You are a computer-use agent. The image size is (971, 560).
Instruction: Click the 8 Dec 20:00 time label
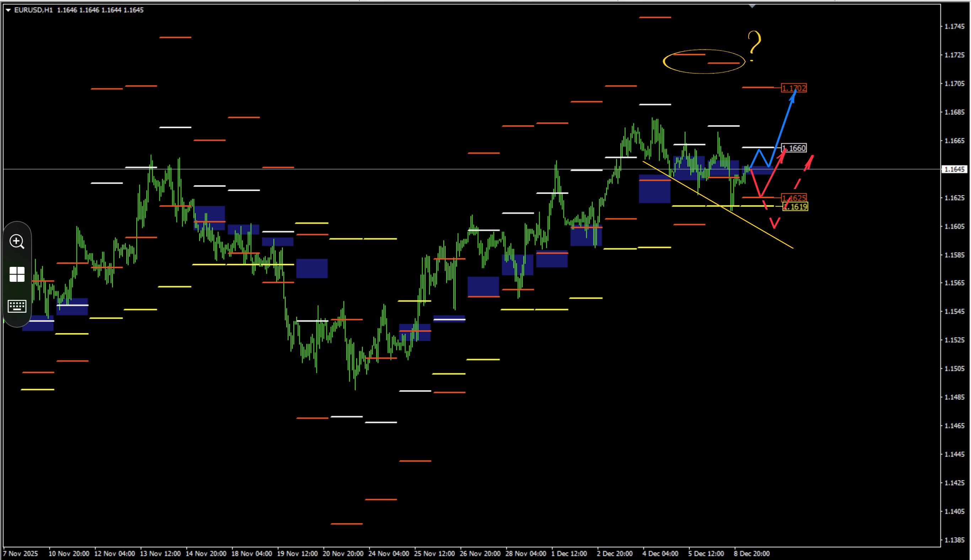(x=752, y=554)
